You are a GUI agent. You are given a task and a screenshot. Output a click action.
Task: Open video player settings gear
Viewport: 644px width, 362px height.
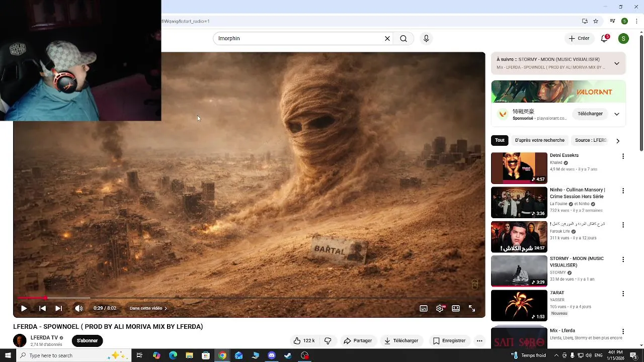click(440, 308)
